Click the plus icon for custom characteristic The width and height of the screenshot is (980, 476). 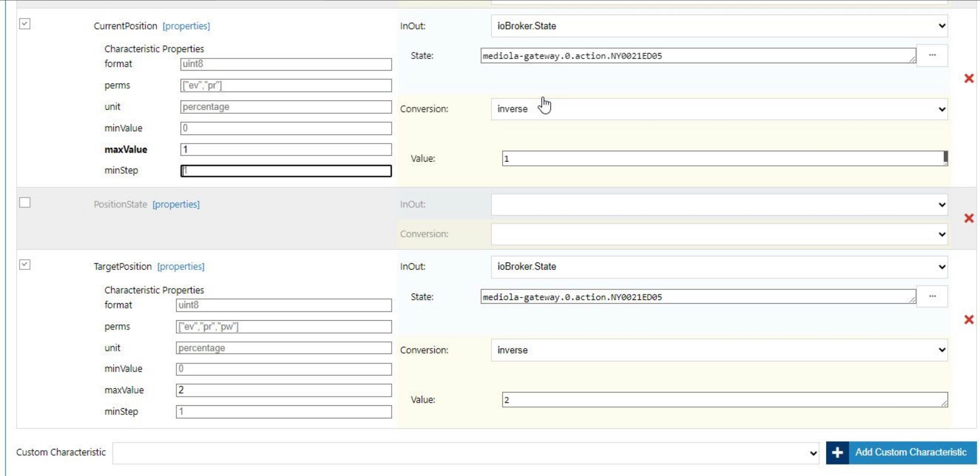(837, 452)
